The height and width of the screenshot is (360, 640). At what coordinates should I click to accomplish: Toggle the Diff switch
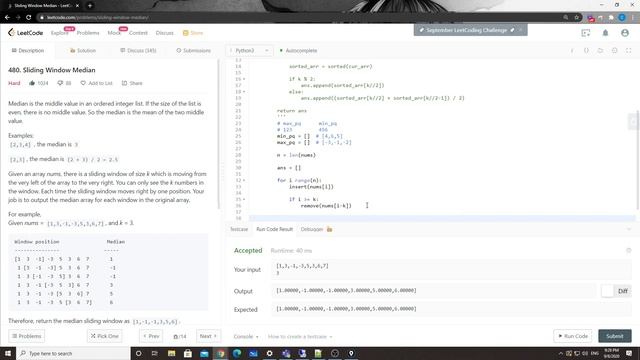[x=608, y=291]
